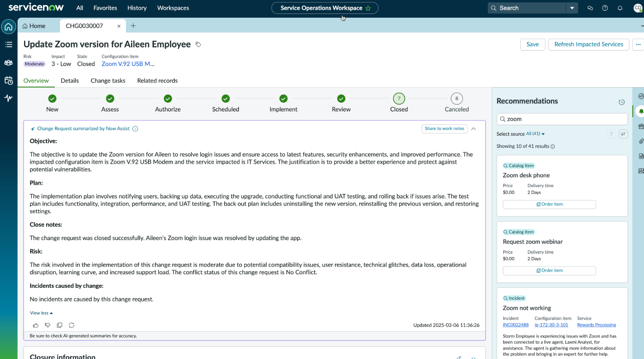
Task: Regenerate the summary with refresh icon
Action: point(72,325)
